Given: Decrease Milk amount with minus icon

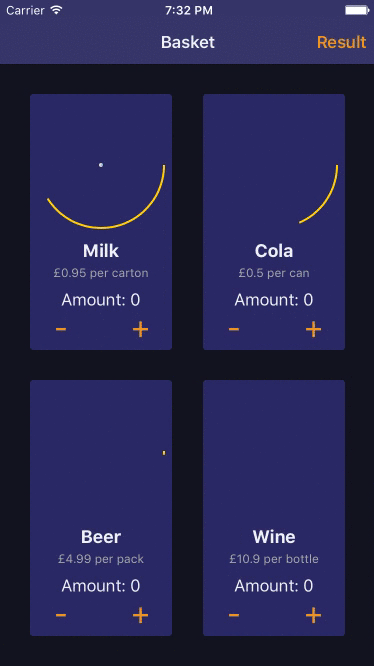Looking at the screenshot, I should [x=61, y=329].
